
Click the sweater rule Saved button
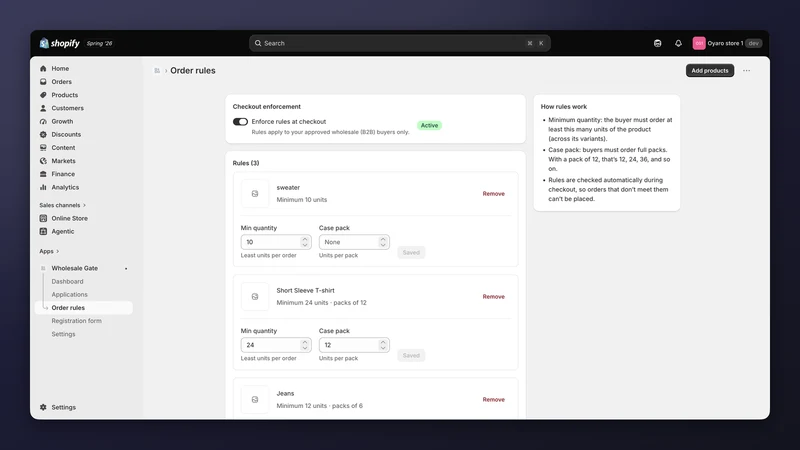(411, 253)
